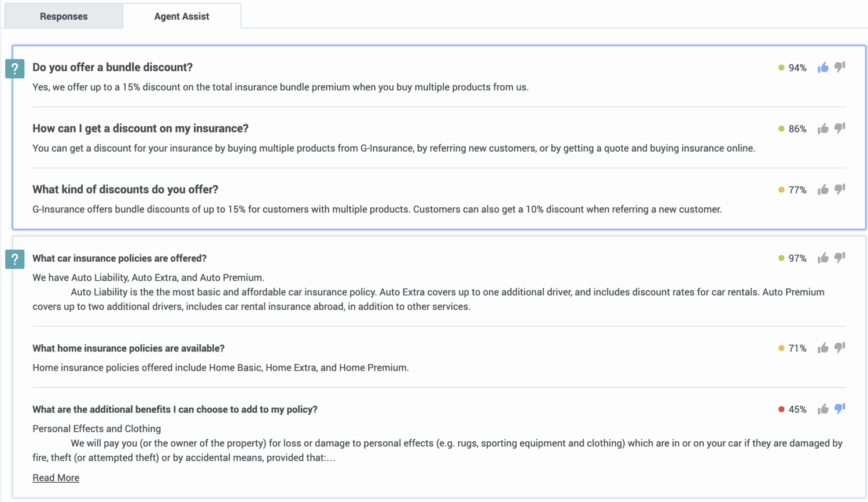Select the Agent Assist tab
The image size is (868, 502).
[x=182, y=16]
